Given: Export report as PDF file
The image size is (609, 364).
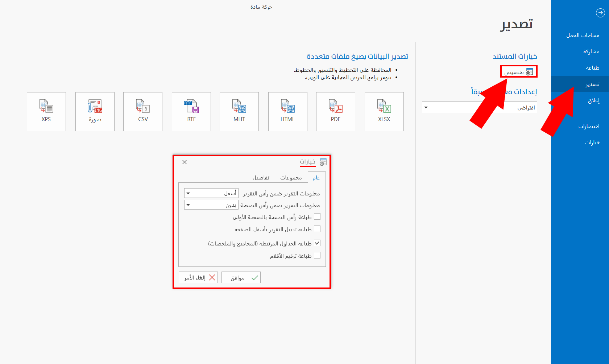Looking at the screenshot, I should 335,112.
